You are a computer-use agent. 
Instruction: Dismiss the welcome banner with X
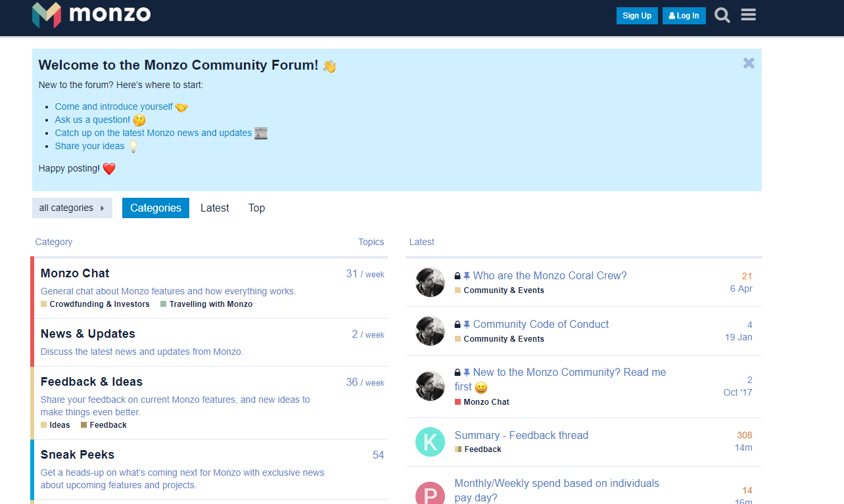click(x=749, y=63)
